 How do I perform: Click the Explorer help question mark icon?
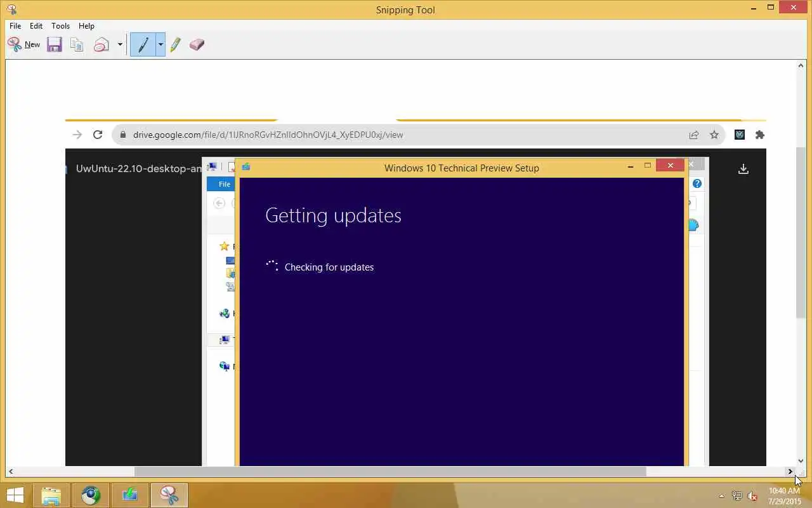(x=697, y=184)
